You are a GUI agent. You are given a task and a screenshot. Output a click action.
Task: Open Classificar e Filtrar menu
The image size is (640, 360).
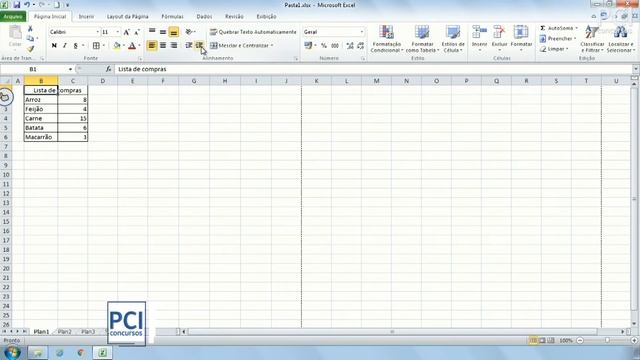[592, 39]
